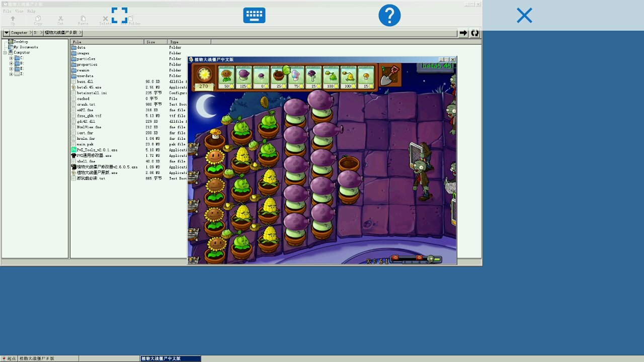
Task: Choose the Flower Pot seed packet
Action: (279, 77)
